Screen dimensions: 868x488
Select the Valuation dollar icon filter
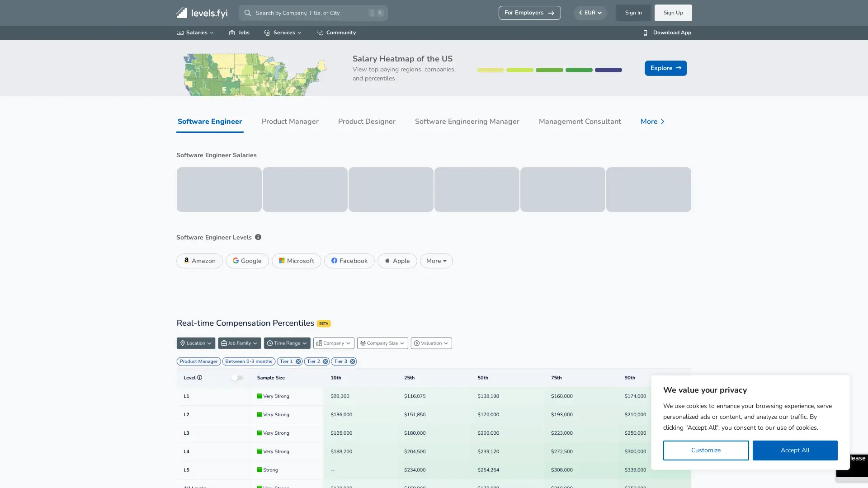coord(417,343)
